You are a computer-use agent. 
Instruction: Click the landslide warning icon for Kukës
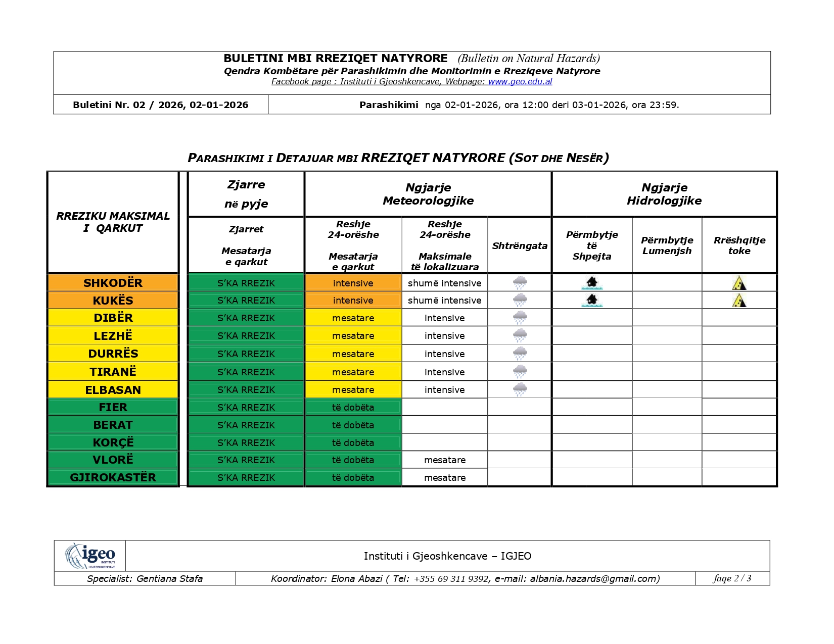[x=739, y=301]
